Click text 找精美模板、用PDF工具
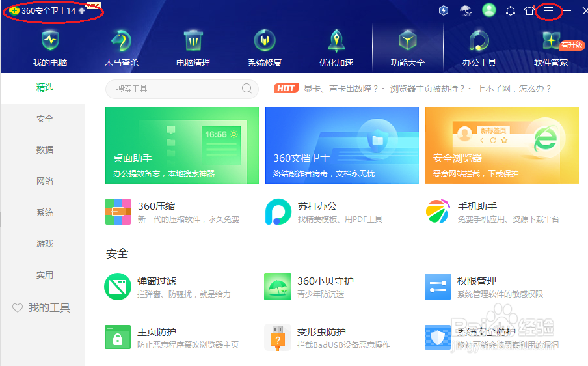The width and height of the screenshot is (588, 366). (340, 219)
